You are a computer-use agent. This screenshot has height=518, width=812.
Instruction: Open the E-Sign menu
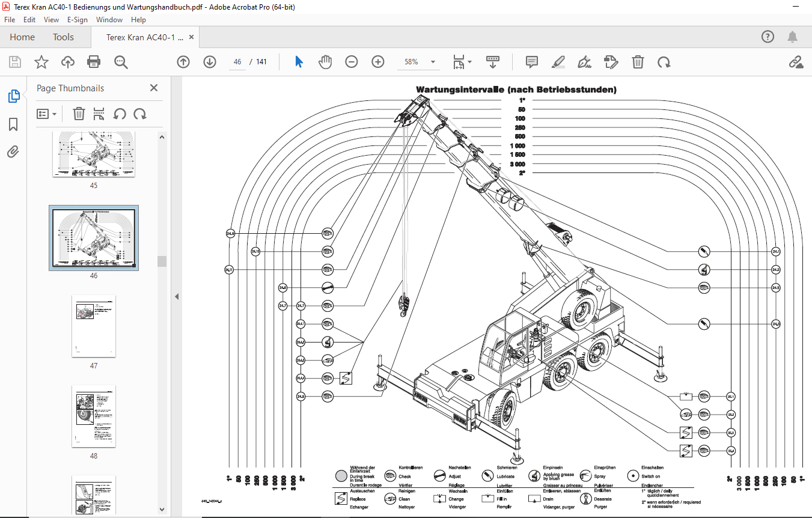(x=78, y=19)
